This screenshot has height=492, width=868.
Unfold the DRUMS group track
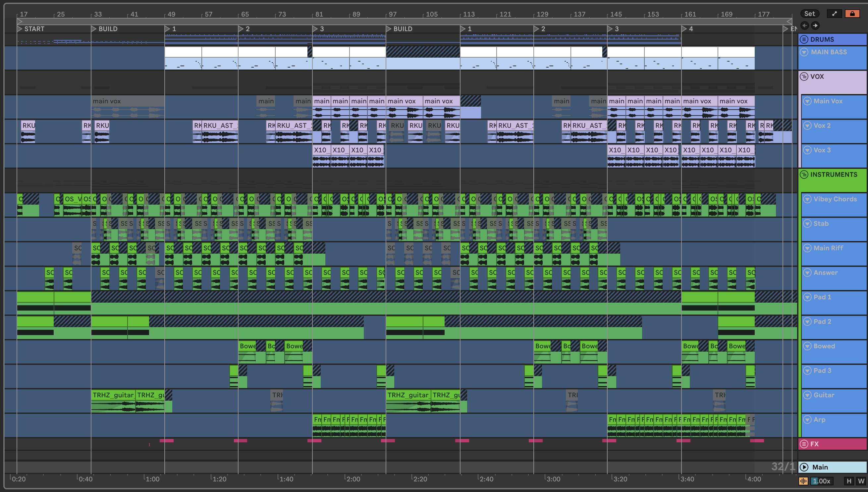804,39
